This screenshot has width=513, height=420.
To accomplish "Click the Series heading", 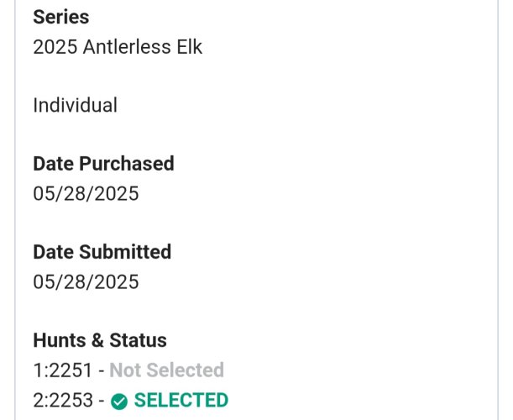I will point(60,17).
